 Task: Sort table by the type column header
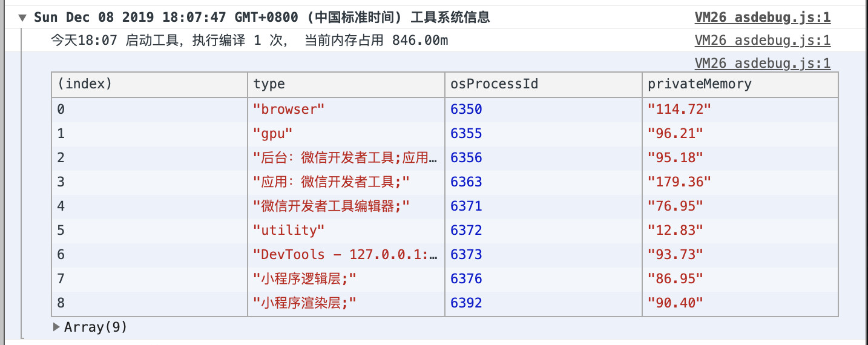[346, 85]
